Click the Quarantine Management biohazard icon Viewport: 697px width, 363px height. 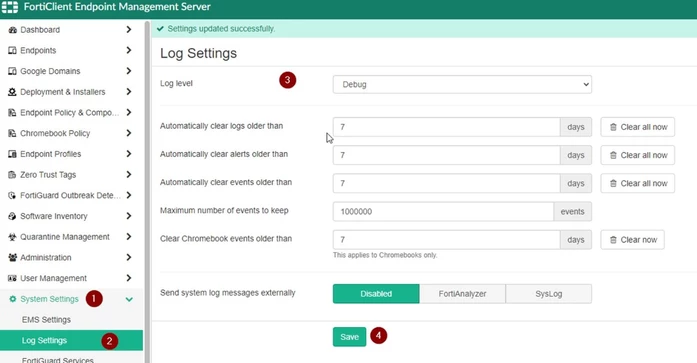(x=12, y=237)
